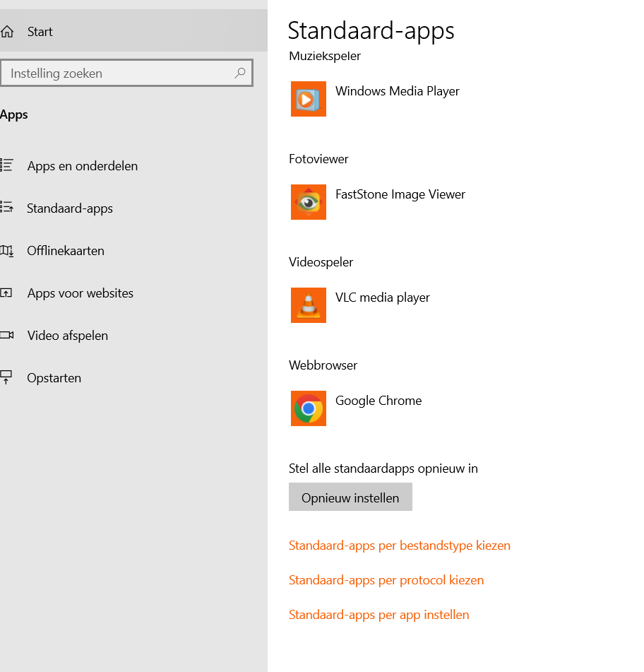Click the Google Chrome logo icon
Screen dimensions: 644x672
pos(308,408)
